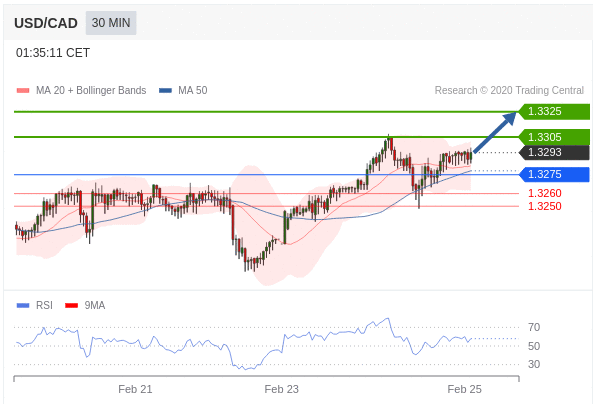Click the Feb 23 date axis label
The image size is (595, 408).
[282, 389]
